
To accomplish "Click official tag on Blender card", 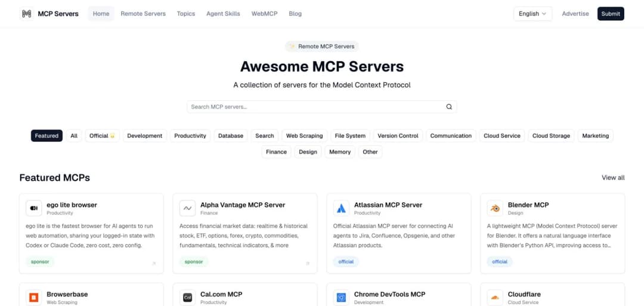I will tap(500, 262).
